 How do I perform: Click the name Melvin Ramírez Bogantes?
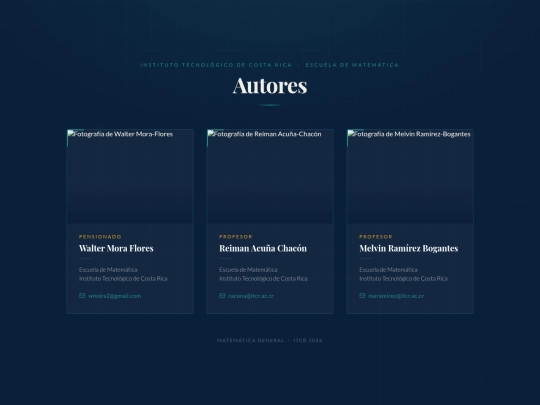(x=408, y=248)
